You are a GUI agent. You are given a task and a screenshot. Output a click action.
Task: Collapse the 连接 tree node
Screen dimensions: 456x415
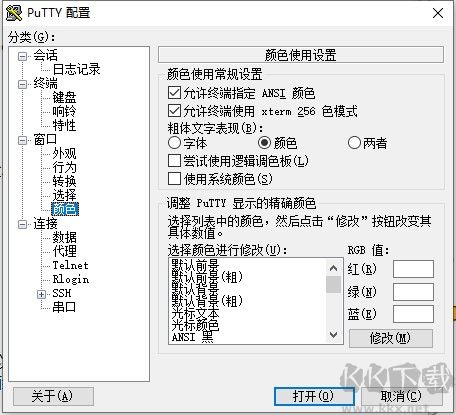(x=22, y=224)
